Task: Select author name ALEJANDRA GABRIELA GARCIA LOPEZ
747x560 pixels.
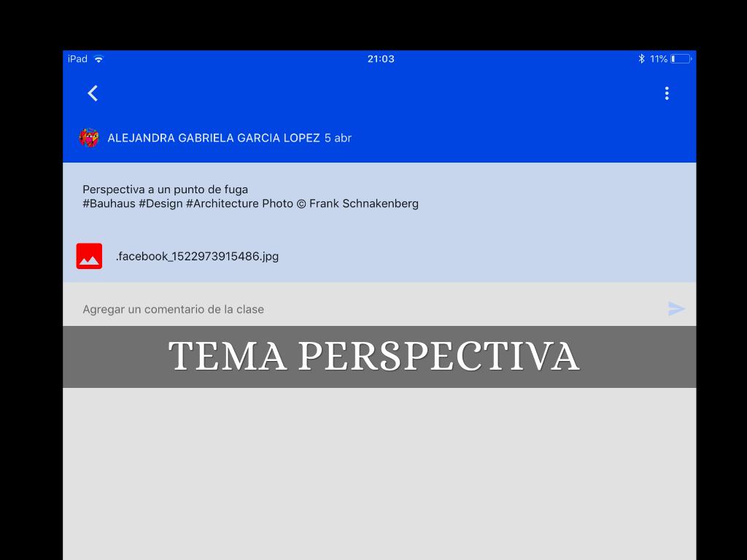Action: pyautogui.click(x=213, y=138)
